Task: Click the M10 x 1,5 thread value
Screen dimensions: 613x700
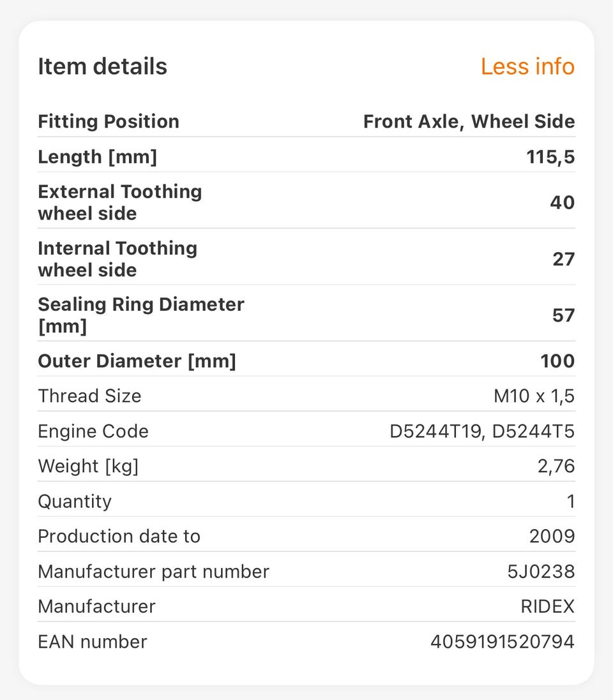Action: [534, 396]
